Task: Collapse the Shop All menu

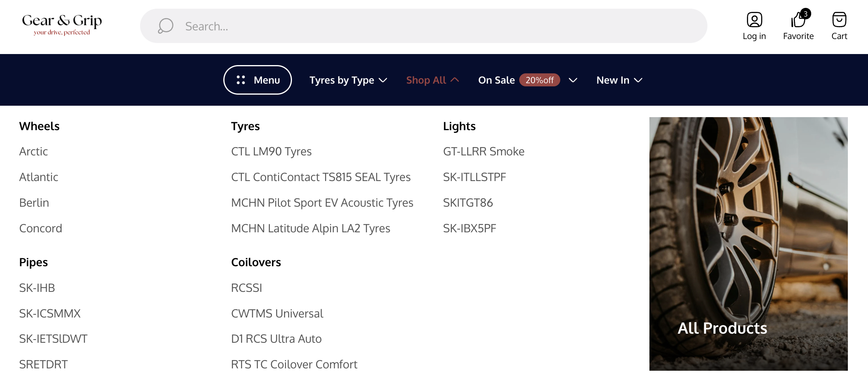Action: pos(432,80)
